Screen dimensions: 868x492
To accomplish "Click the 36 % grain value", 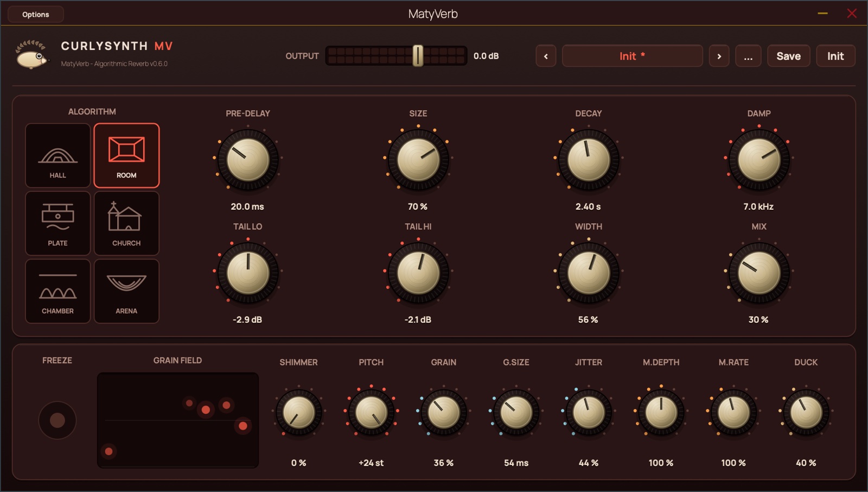I will 443,463.
